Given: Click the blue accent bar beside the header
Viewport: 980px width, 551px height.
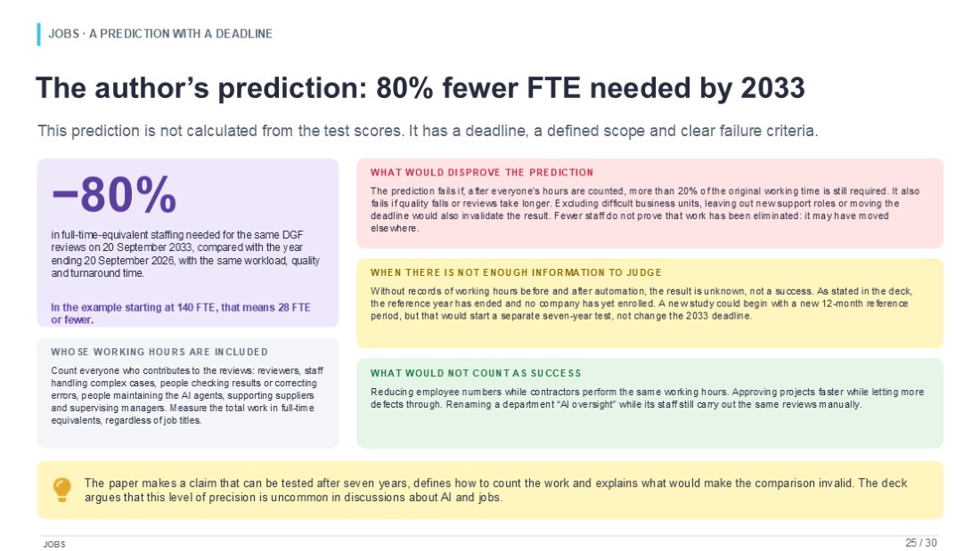Looking at the screenshot, I should tap(38, 35).
